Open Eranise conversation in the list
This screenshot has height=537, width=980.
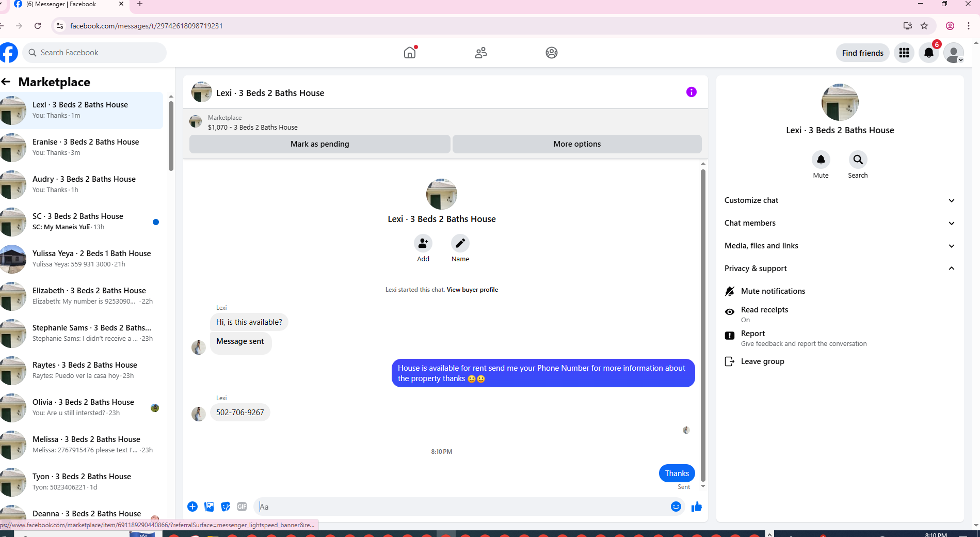[82, 148]
